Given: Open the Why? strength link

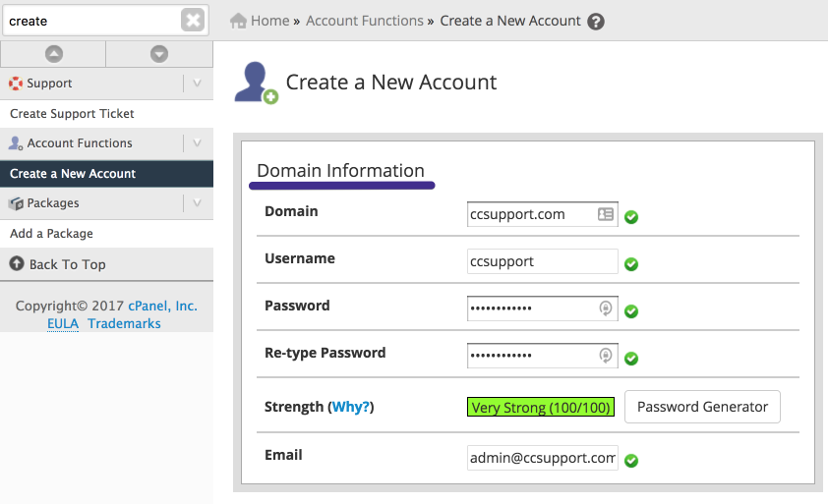Looking at the screenshot, I should (351, 407).
